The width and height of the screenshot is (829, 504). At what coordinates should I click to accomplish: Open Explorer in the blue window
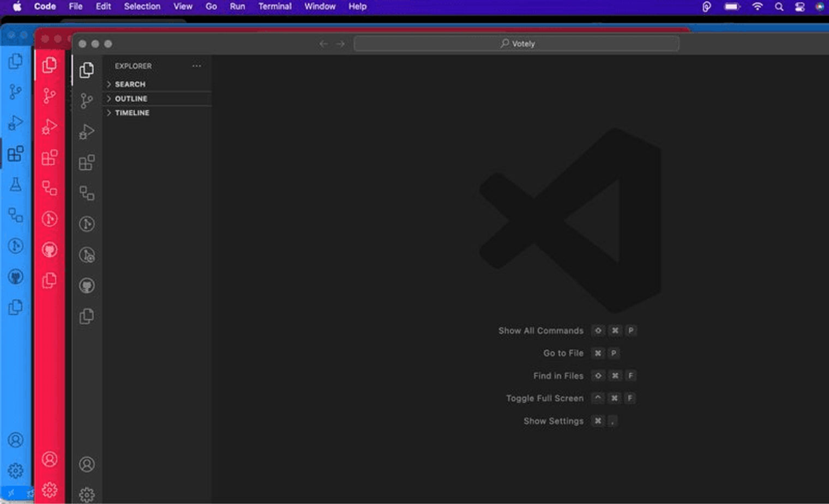(16, 61)
